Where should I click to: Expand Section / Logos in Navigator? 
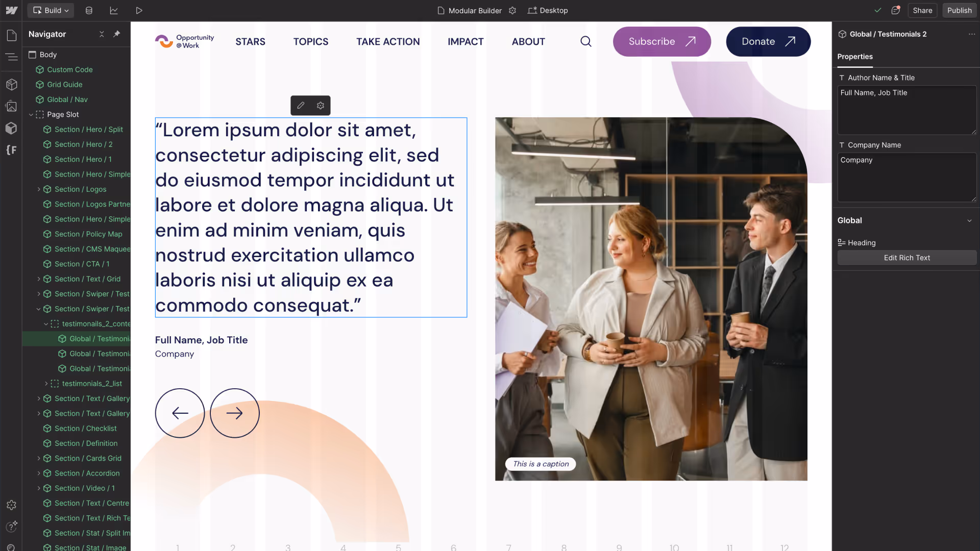point(39,189)
